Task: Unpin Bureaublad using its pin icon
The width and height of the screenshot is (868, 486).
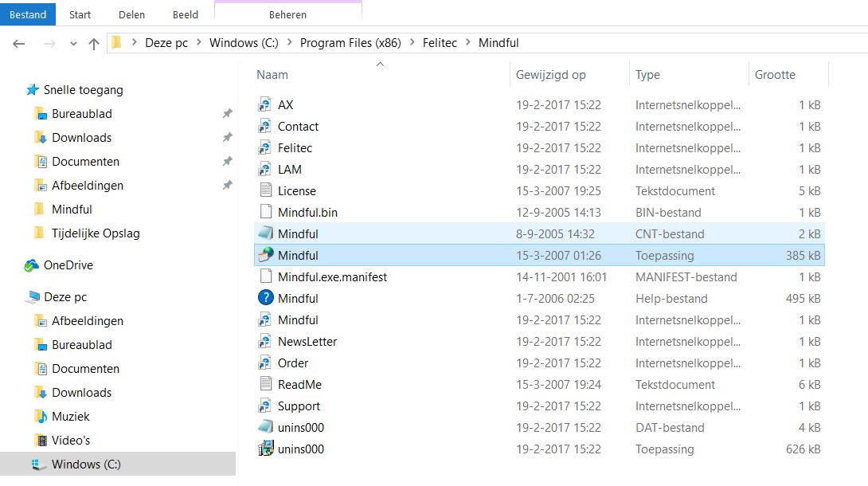Action: pos(227,113)
